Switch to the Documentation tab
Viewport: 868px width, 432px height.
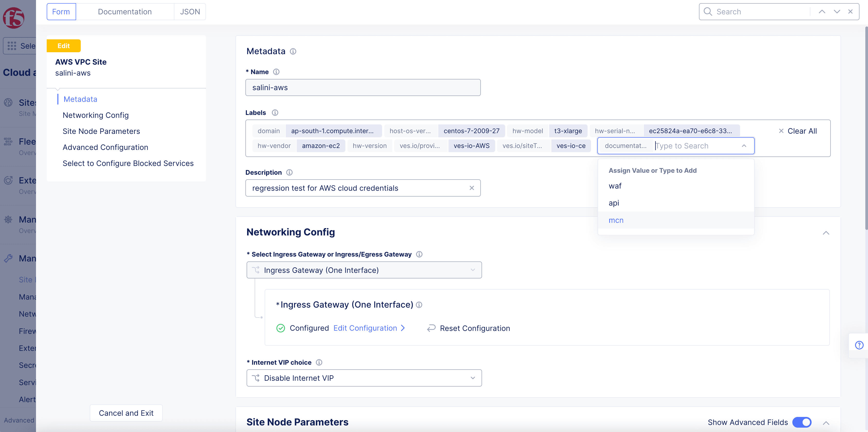(125, 12)
